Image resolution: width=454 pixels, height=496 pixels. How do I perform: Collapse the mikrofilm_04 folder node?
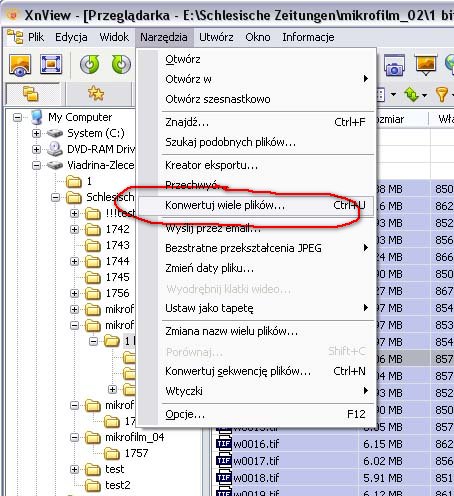75,437
